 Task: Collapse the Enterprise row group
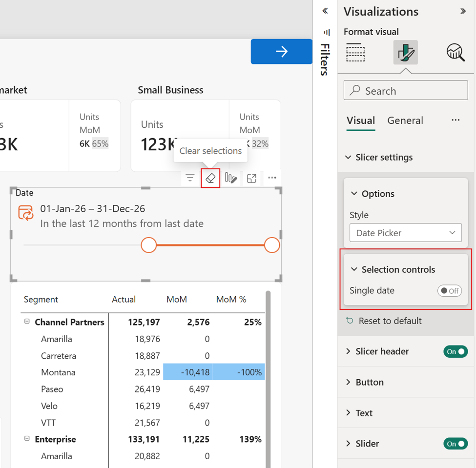click(x=27, y=438)
